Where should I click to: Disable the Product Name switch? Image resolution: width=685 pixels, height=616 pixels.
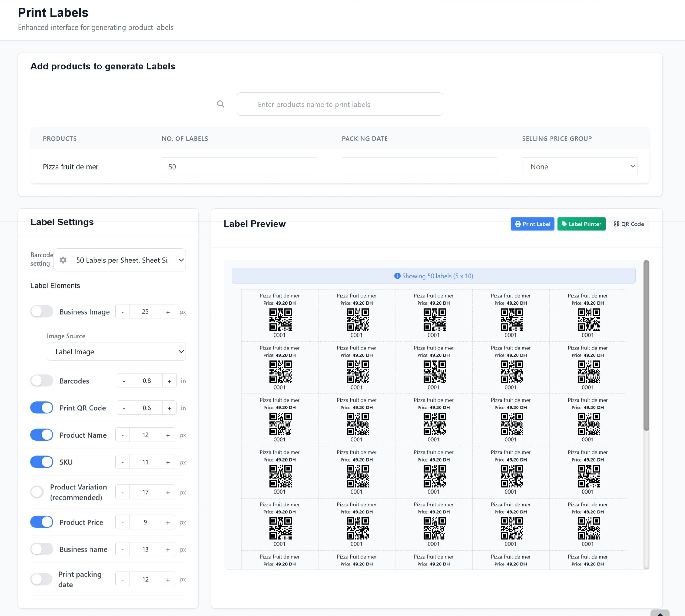coord(42,435)
